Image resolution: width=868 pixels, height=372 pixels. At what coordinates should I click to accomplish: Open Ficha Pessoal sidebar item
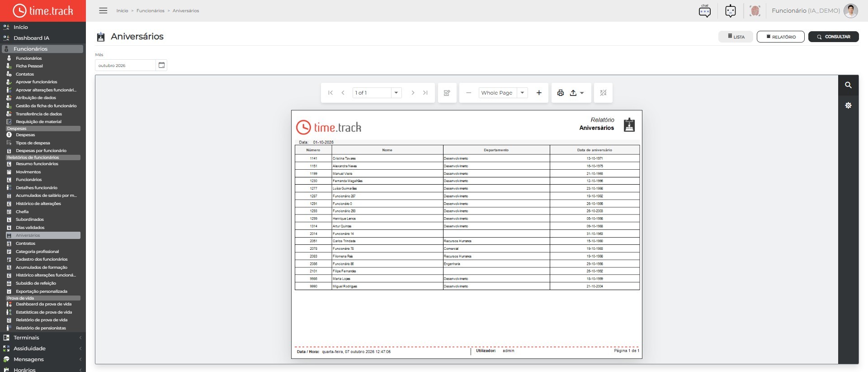pos(29,66)
